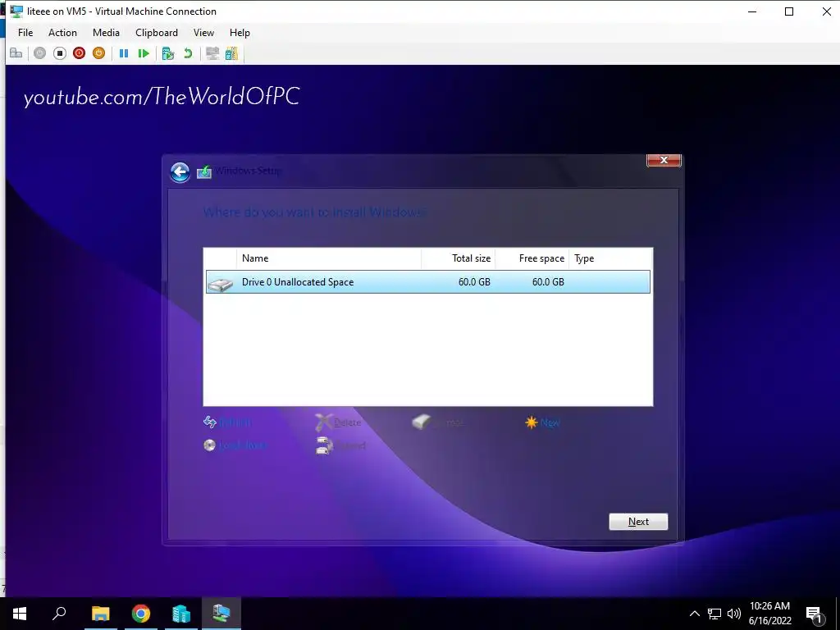Click the Next button
Image resolution: width=840 pixels, height=630 pixels.
click(x=638, y=522)
